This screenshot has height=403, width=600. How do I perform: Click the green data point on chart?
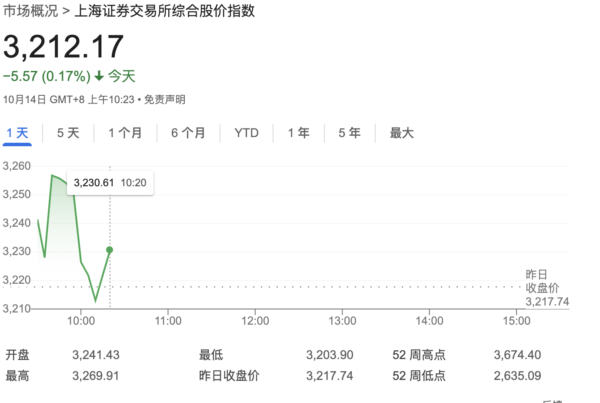(109, 249)
